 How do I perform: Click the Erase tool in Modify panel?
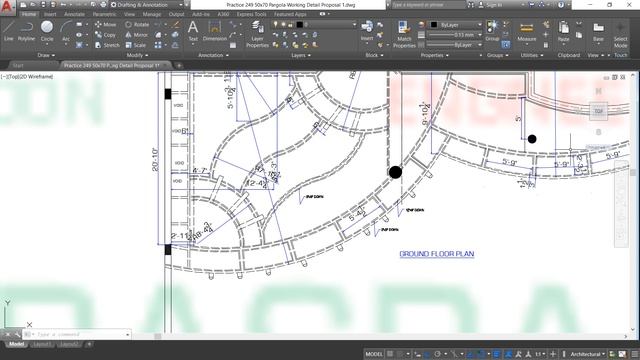(x=176, y=24)
